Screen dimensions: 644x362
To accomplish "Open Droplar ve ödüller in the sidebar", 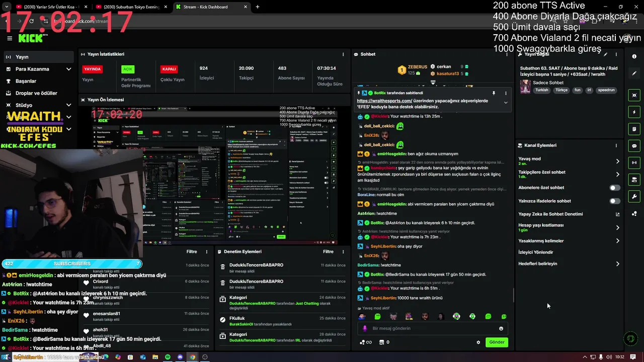I will point(36,93).
